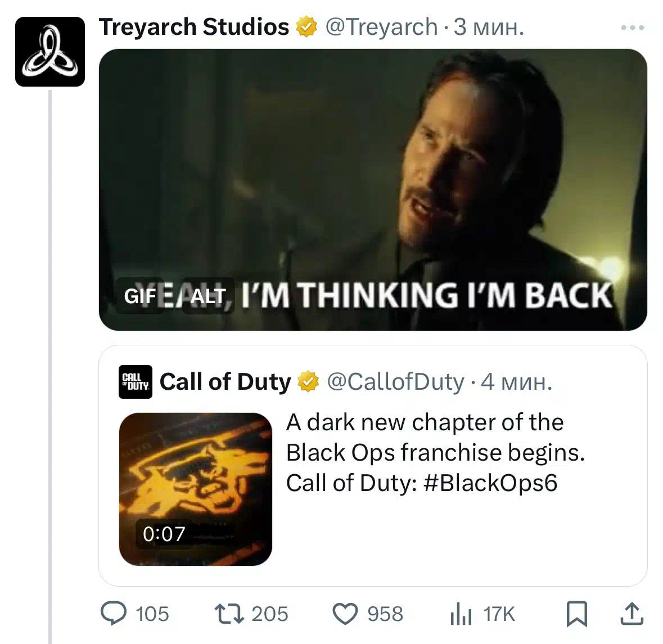Like the tweet with the heart icon

[x=345, y=614]
